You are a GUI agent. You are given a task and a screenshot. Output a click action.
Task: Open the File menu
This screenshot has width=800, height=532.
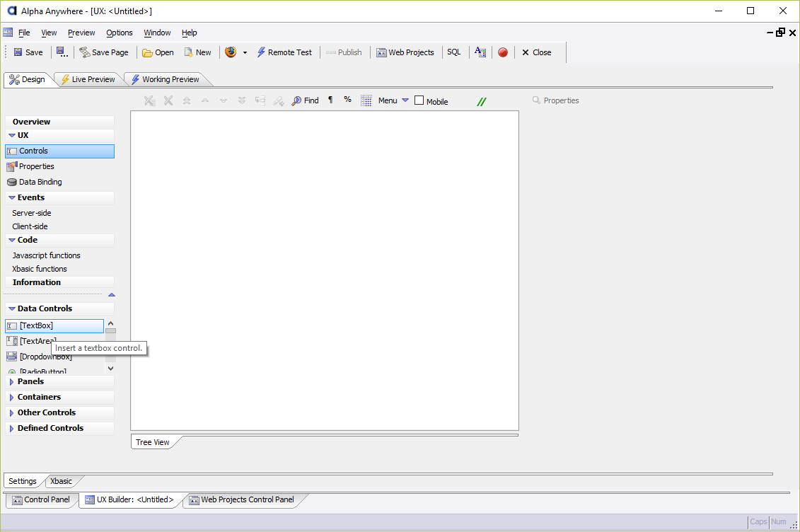(x=24, y=33)
